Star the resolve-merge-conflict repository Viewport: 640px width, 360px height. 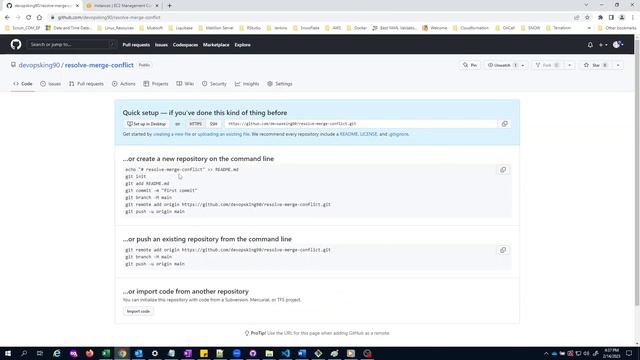pos(596,65)
